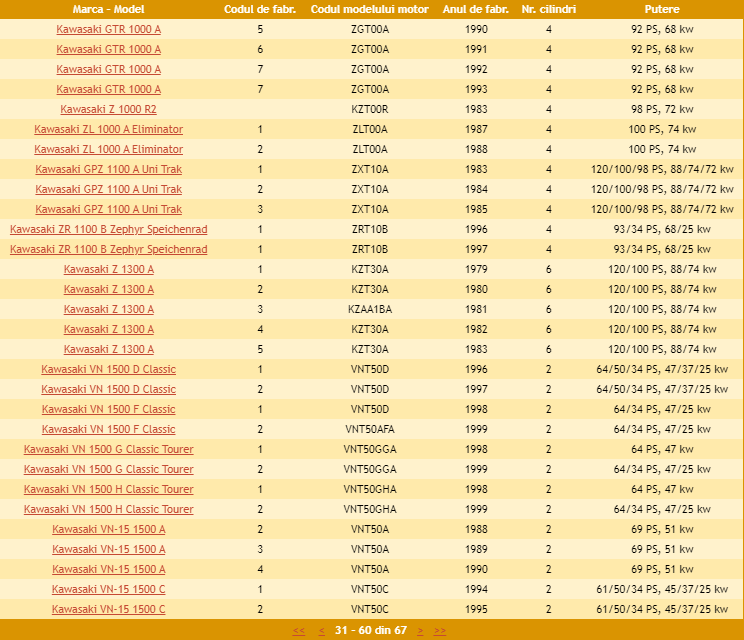
Task: Open Kawasaki VN 1500 F Classic with VNT50AFA
Action: pyautogui.click(x=108, y=429)
